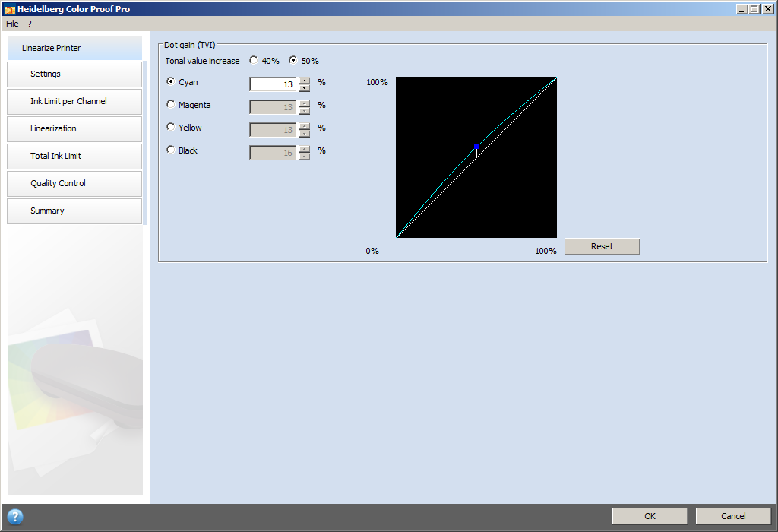Image resolution: width=778 pixels, height=532 pixels.
Task: Decrease the Magenta dot gain value
Action: pos(305,111)
